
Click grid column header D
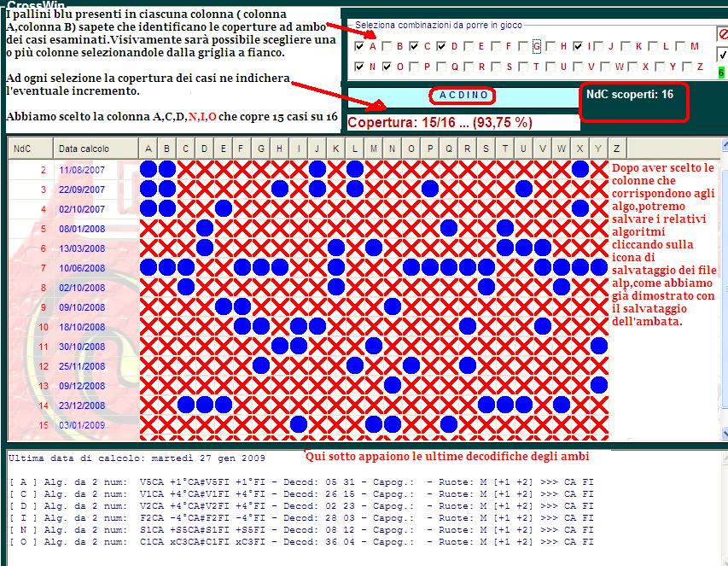[204, 149]
